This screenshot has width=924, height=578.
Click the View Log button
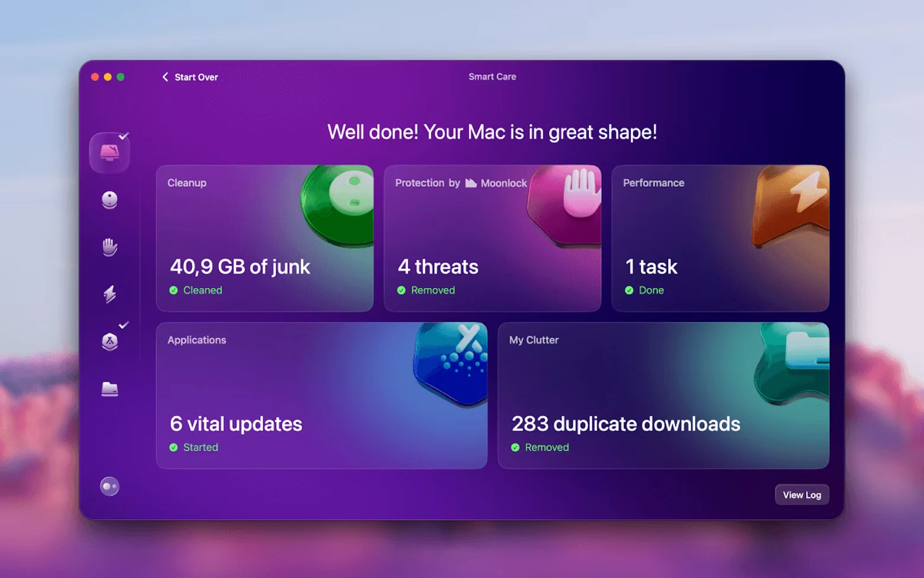[x=802, y=494]
